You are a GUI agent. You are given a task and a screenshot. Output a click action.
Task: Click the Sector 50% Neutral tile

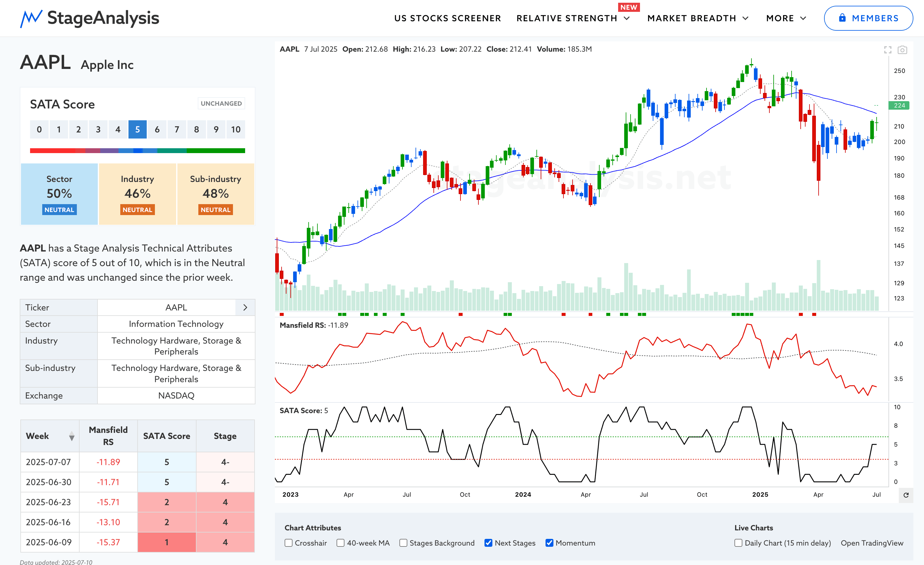[59, 194]
